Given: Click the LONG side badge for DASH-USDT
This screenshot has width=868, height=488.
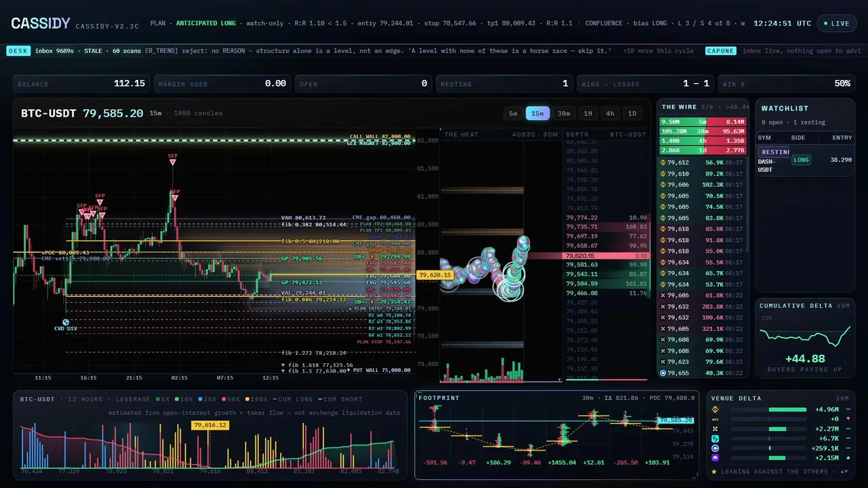Looking at the screenshot, I should click(801, 160).
